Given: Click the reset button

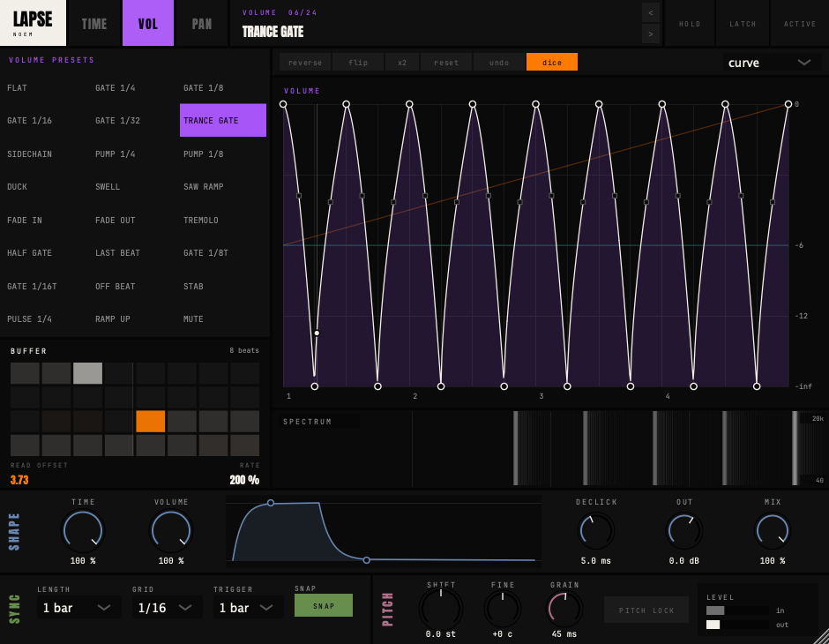Looking at the screenshot, I should pos(446,63).
